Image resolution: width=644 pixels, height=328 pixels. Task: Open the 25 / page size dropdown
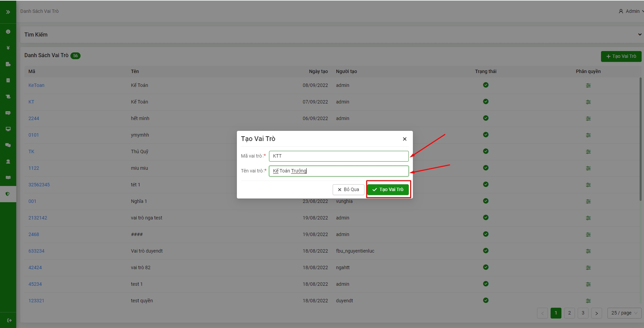click(x=624, y=313)
